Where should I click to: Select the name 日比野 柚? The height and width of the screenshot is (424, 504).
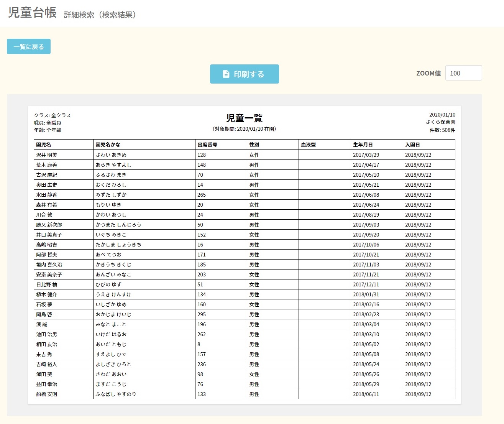[x=47, y=284]
